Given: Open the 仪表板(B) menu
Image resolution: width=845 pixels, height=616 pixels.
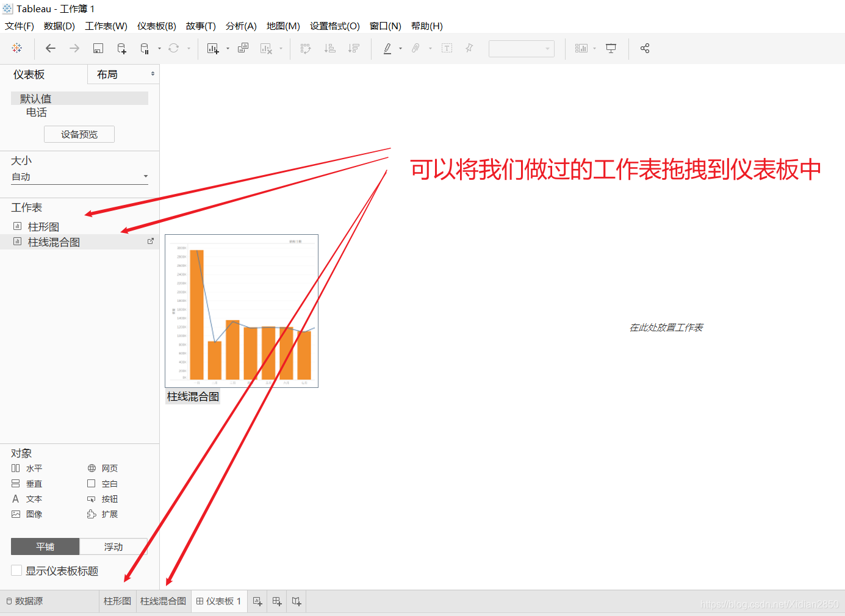Looking at the screenshot, I should [157, 26].
